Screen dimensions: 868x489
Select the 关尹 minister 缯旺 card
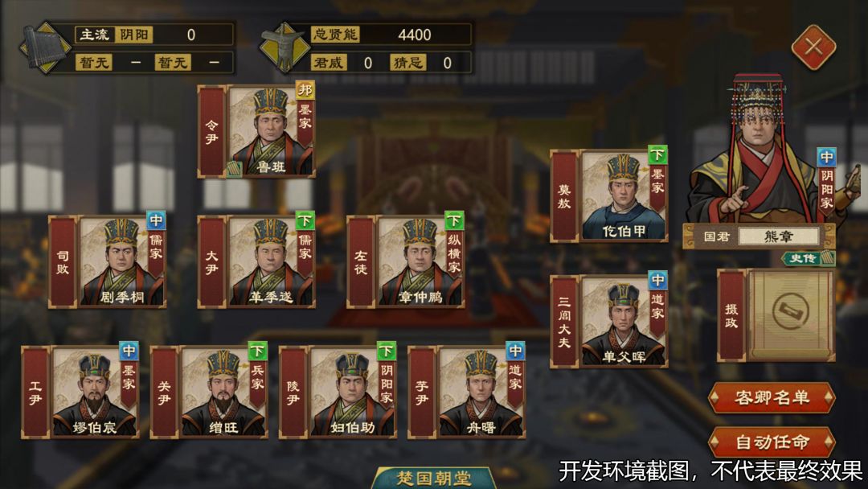click(223, 392)
